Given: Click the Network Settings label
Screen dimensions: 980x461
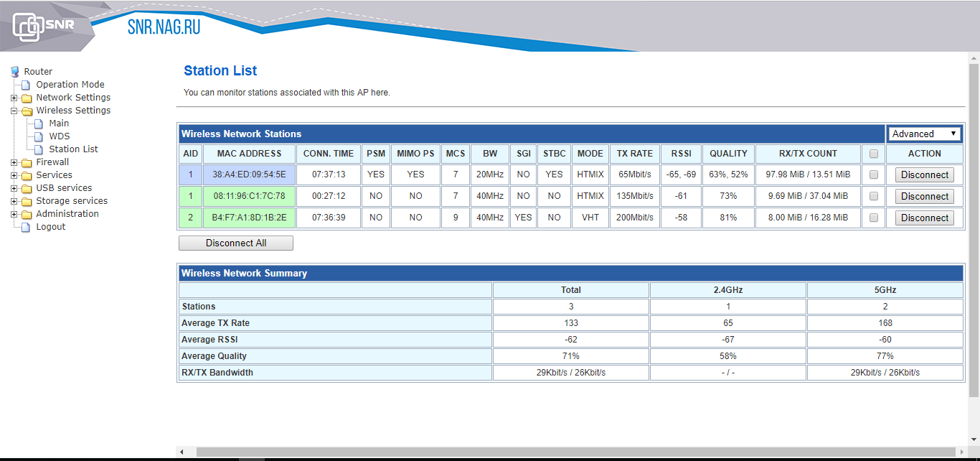Looking at the screenshot, I should (x=73, y=98).
